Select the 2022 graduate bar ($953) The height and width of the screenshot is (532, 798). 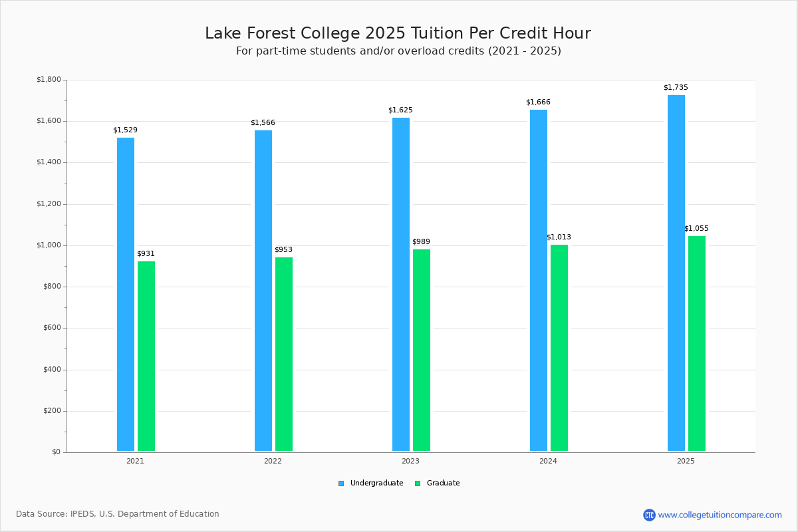pyautogui.click(x=284, y=354)
